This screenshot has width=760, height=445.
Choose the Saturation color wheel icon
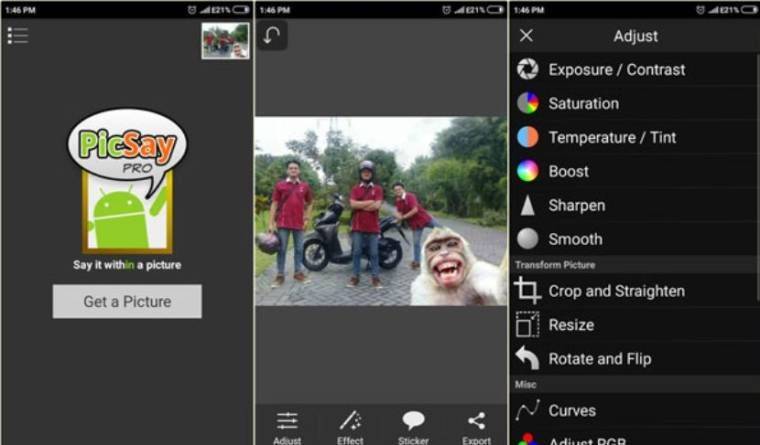pos(527,103)
